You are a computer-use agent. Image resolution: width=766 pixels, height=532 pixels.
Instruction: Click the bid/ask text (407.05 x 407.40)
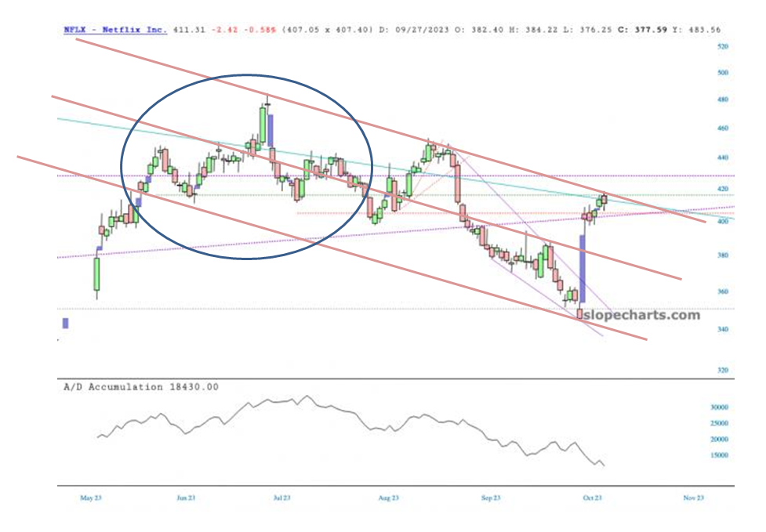[x=327, y=30]
